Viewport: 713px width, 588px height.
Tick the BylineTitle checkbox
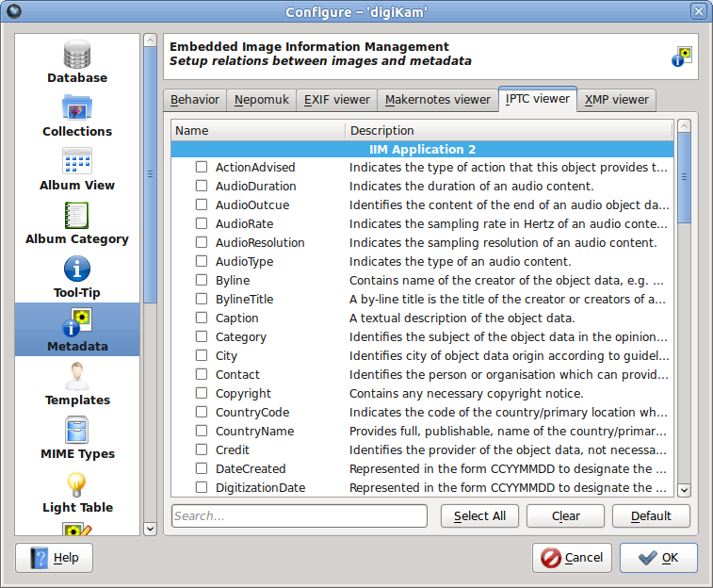pos(202,299)
